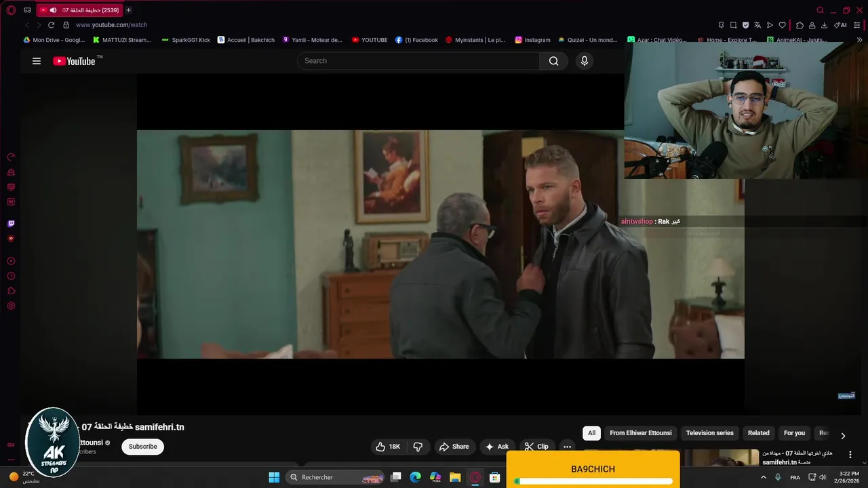Viewport: 868px width, 488px height.
Task: Start voice search with the microphone icon
Action: [585, 61]
